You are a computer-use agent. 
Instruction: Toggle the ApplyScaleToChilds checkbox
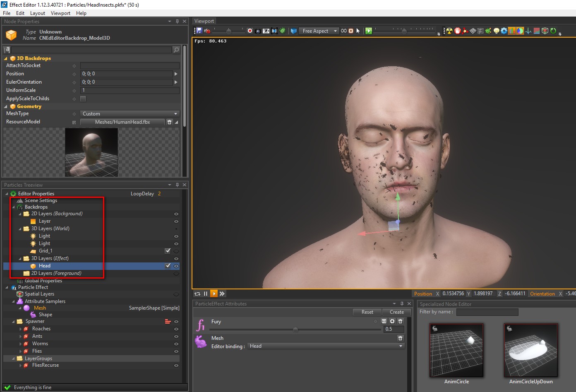[x=83, y=99]
